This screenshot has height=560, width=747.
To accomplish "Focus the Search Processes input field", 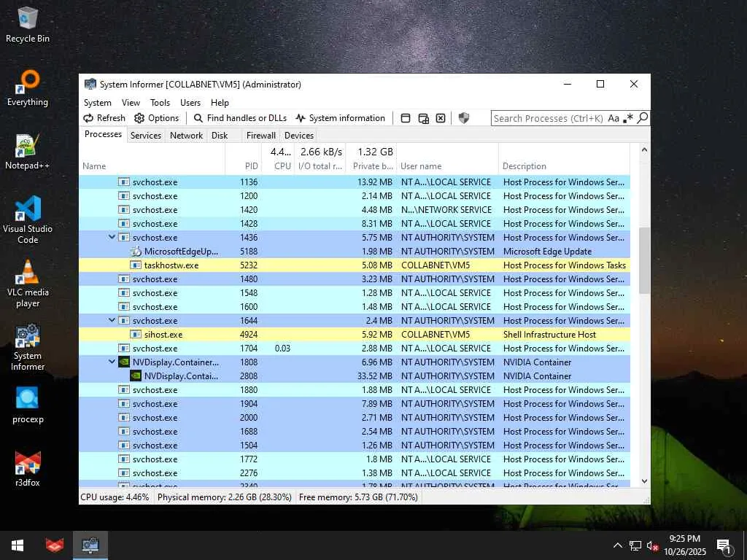I will pos(549,118).
